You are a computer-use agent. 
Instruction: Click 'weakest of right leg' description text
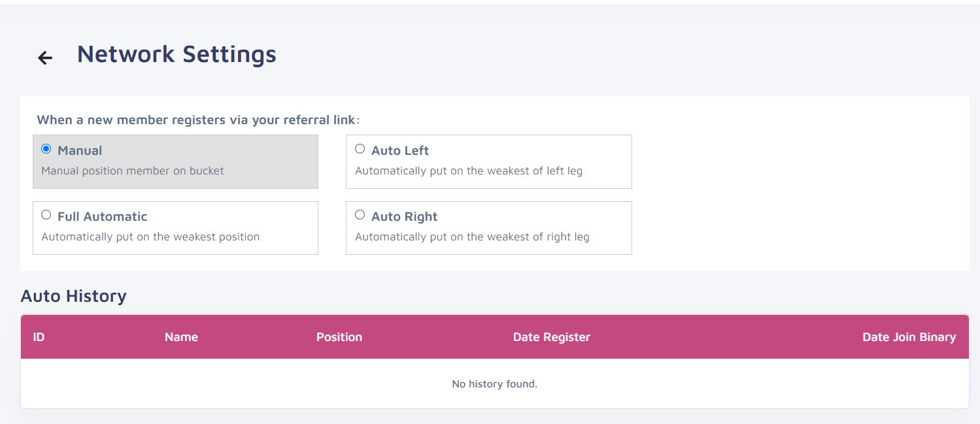(537, 236)
